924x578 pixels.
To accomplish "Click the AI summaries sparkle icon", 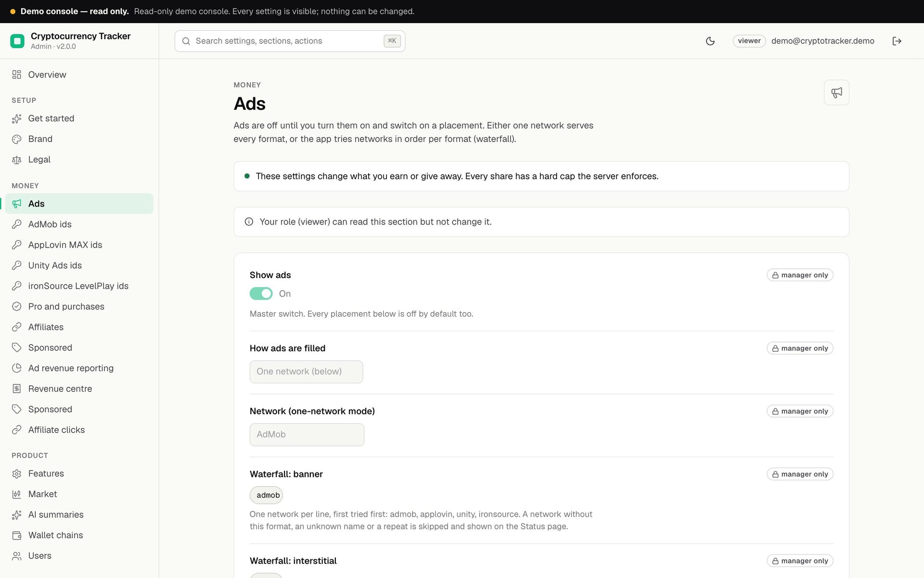I will point(17,515).
